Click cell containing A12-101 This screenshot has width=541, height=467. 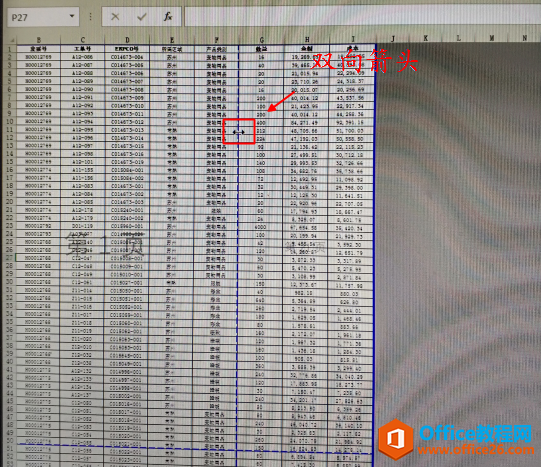click(x=82, y=162)
